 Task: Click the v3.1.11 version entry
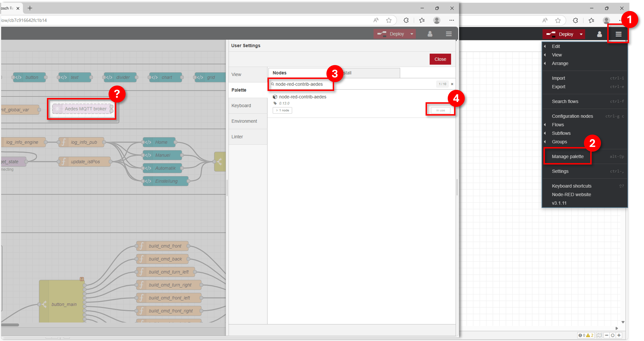coord(584,203)
